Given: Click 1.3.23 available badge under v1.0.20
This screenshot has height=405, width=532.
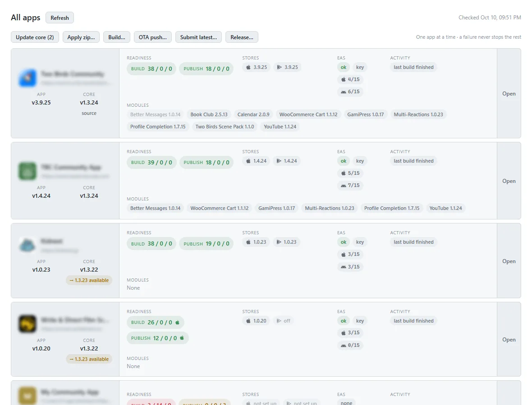Looking at the screenshot, I should pos(89,359).
